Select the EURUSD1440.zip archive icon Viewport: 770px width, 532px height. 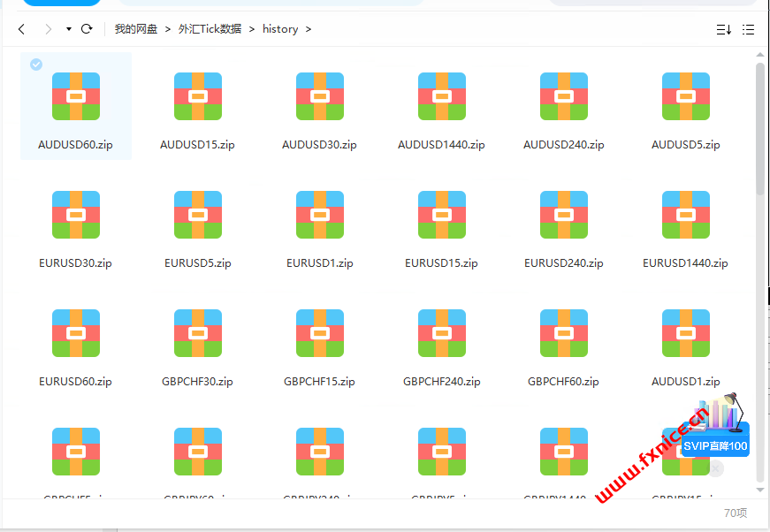click(686, 215)
